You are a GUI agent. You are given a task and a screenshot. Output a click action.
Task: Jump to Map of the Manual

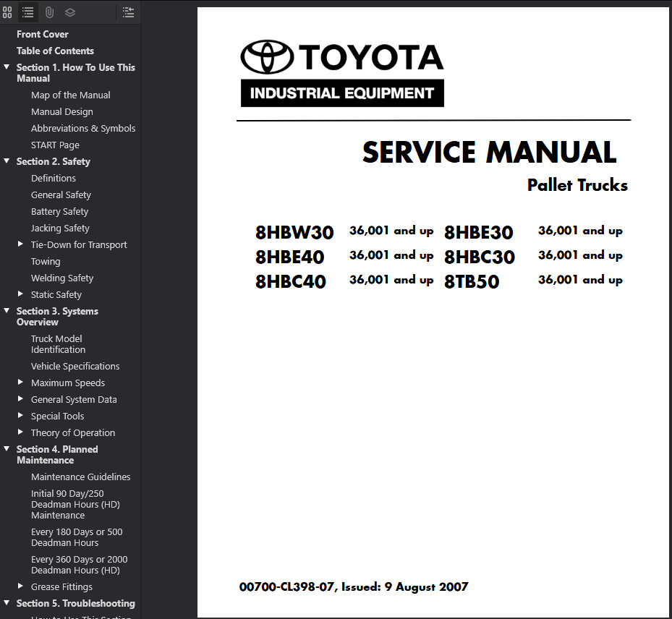click(70, 95)
